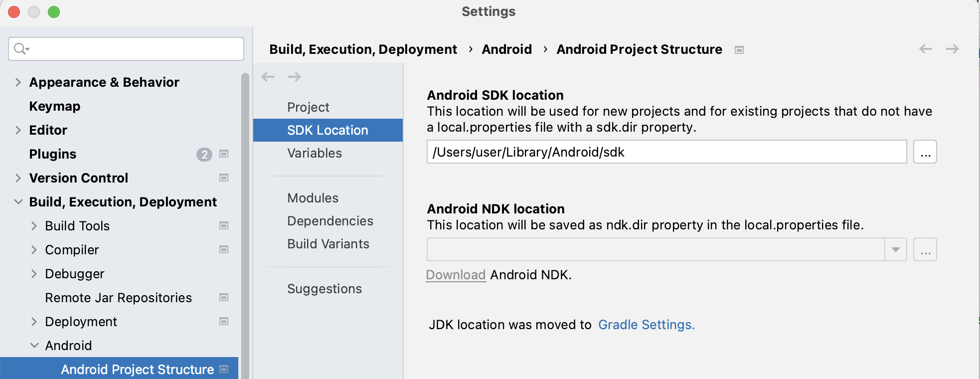This screenshot has width=980, height=379.
Task: Click the Plugins update count badge
Action: (x=204, y=155)
